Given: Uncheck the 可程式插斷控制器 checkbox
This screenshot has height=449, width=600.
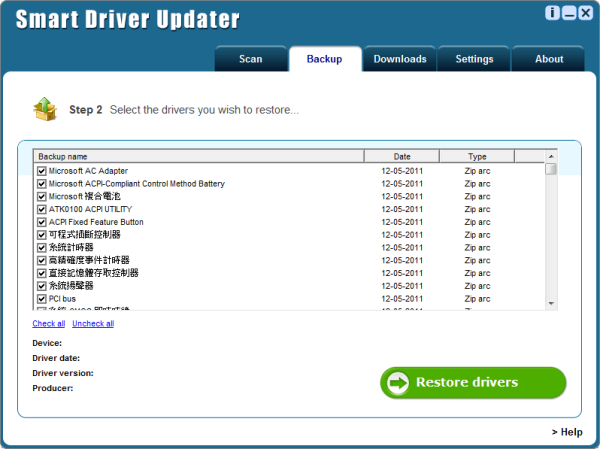Looking at the screenshot, I should 42,235.
